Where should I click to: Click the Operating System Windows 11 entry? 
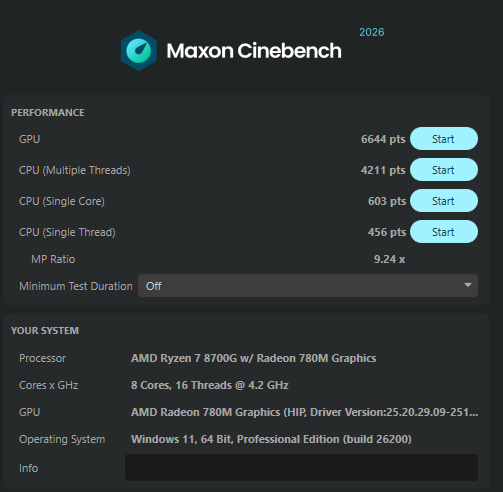pos(271,439)
